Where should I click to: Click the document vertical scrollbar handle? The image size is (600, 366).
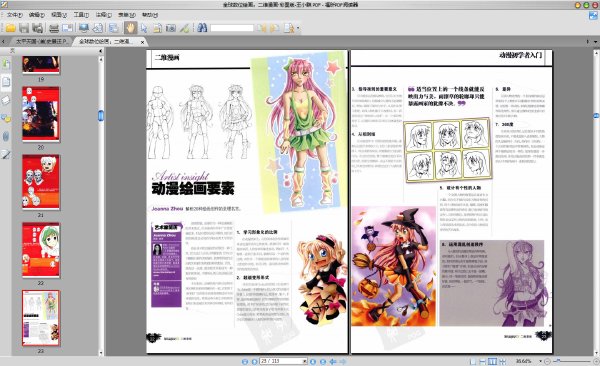tap(596, 115)
